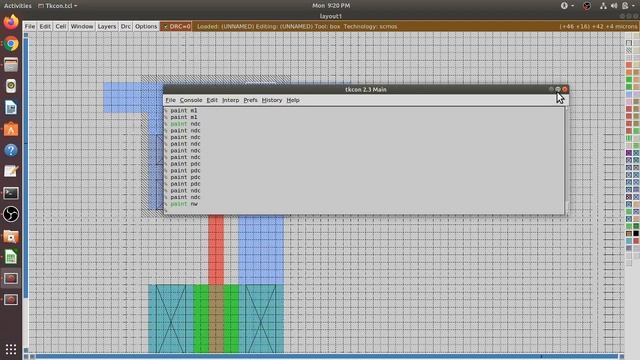640x360 pixels.
Task: Open Firefox from the dock
Action: click(11, 21)
